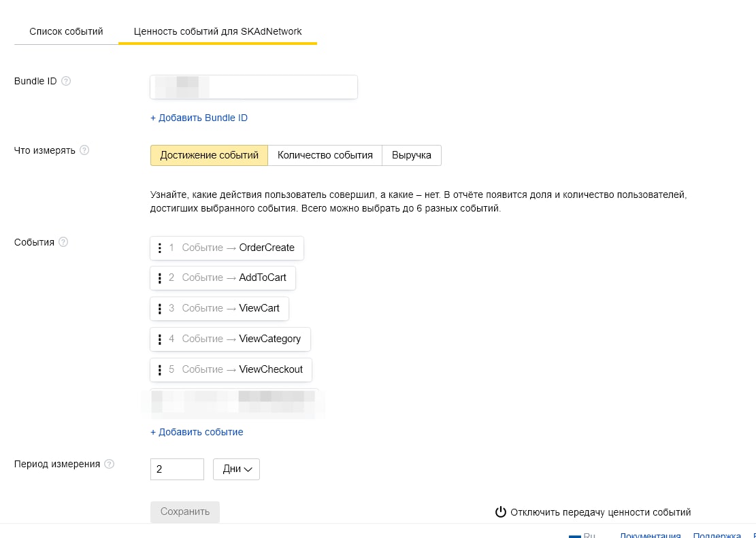
Task: Click the Добавить Bundle ID link
Action: [x=199, y=118]
